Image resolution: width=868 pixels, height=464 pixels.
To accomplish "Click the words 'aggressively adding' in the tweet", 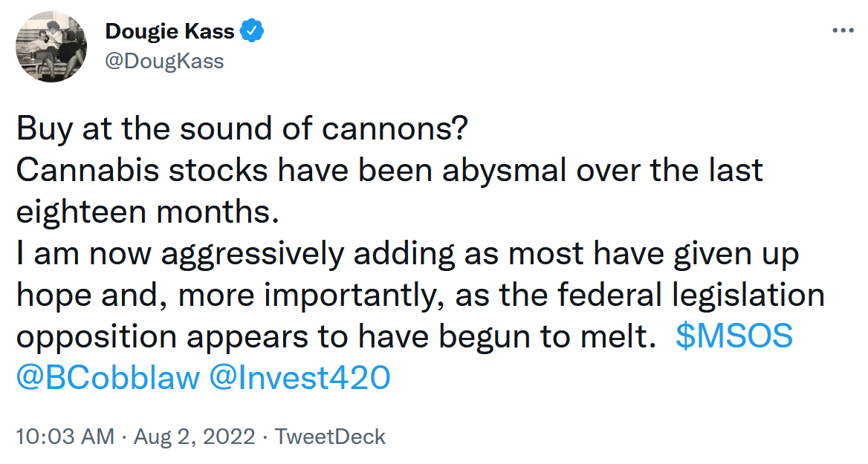I will (x=308, y=254).
